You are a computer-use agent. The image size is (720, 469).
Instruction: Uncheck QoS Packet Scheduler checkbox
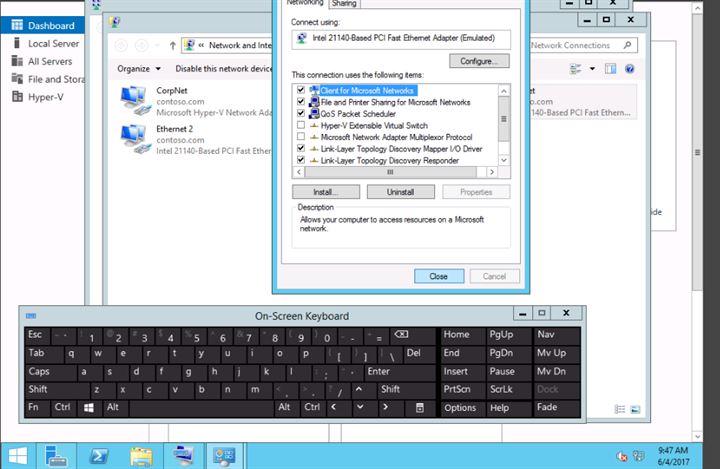point(301,113)
